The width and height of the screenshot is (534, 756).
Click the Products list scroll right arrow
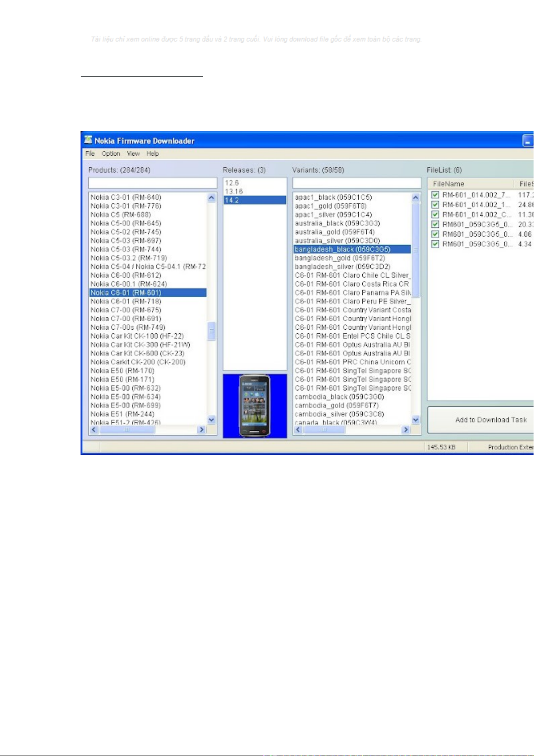(202, 430)
